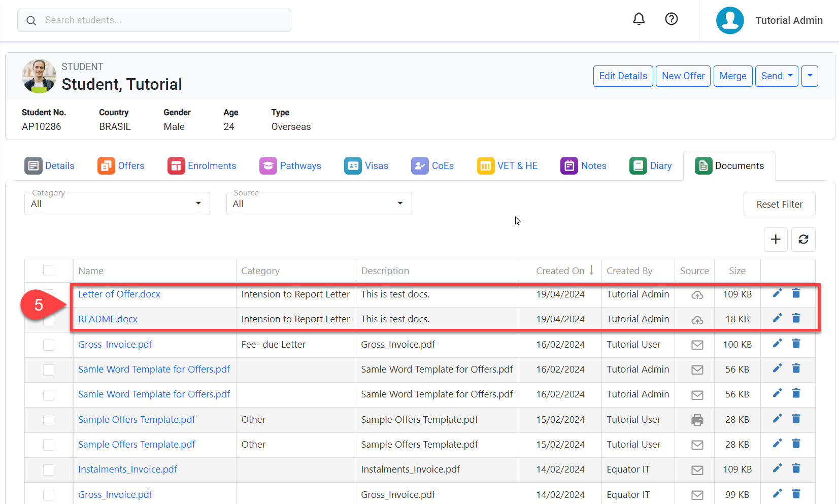Click the printer source icon for Sample Offers Template

pos(697,420)
